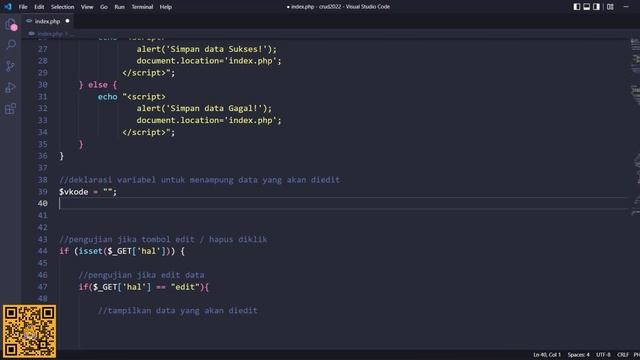Open the File menu
Screen dimensions: 640x360
[23, 7]
